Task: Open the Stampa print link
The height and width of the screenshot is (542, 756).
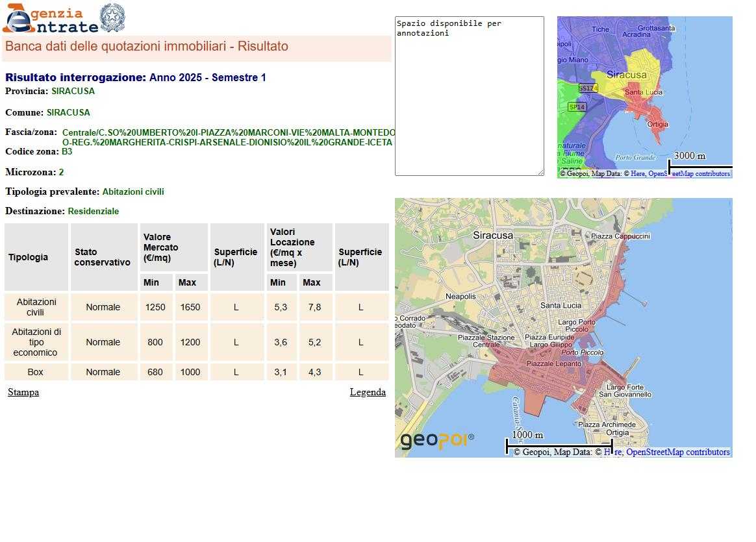Action: point(23,392)
